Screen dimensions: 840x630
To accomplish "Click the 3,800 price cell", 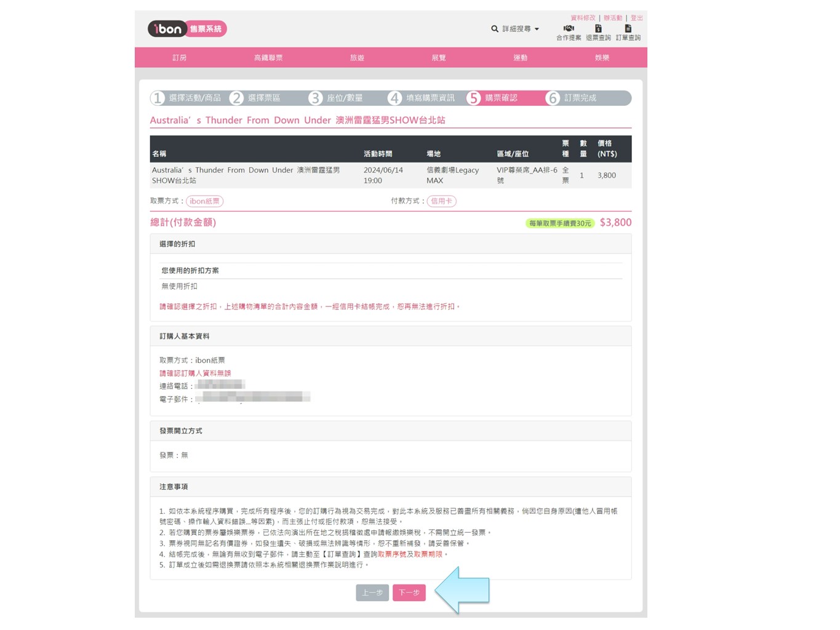I will tap(607, 175).
